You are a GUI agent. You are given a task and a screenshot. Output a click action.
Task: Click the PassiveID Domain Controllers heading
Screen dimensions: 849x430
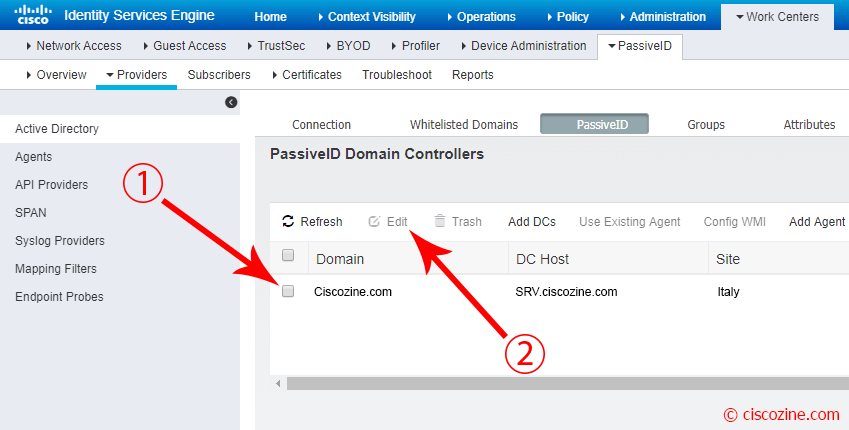click(x=377, y=154)
